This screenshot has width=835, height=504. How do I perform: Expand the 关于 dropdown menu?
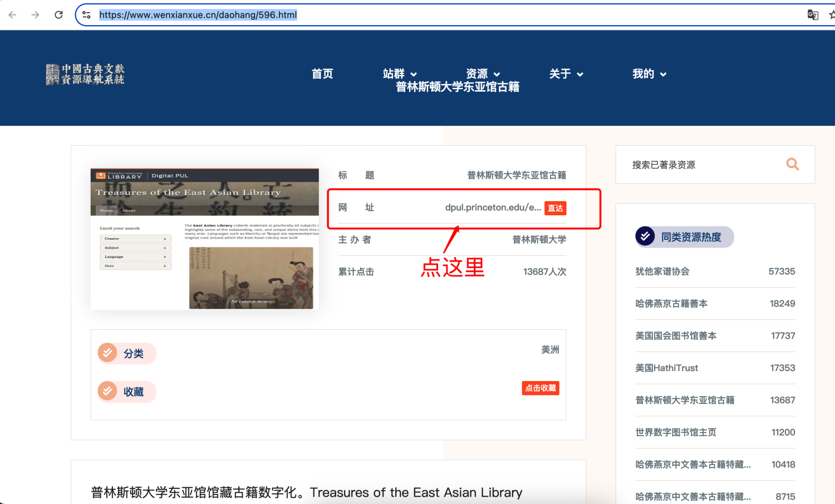click(x=566, y=74)
